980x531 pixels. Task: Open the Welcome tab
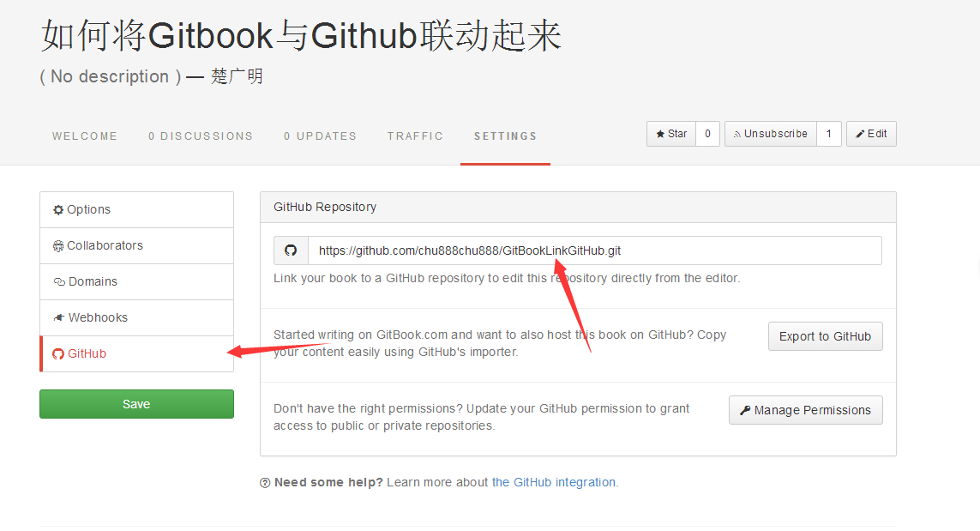[x=84, y=136]
